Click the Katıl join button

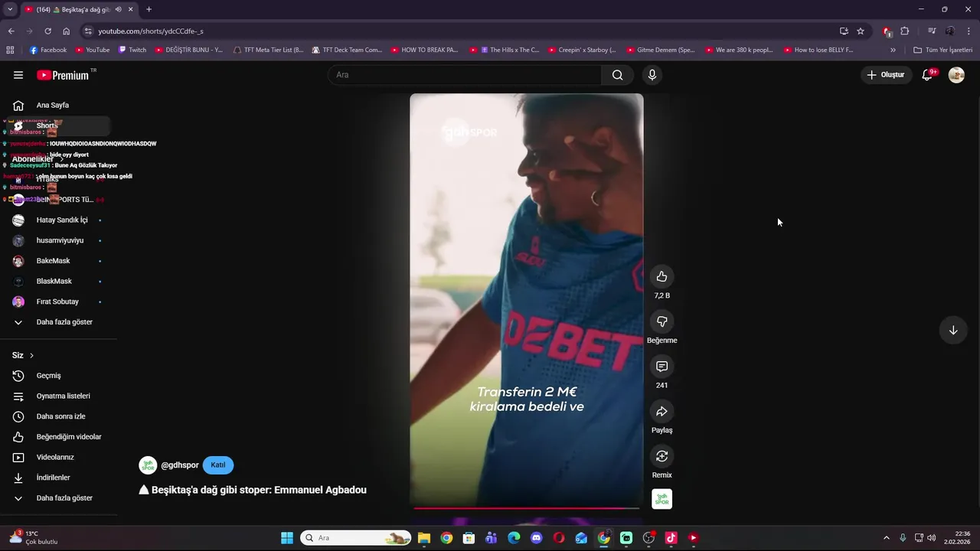(218, 465)
